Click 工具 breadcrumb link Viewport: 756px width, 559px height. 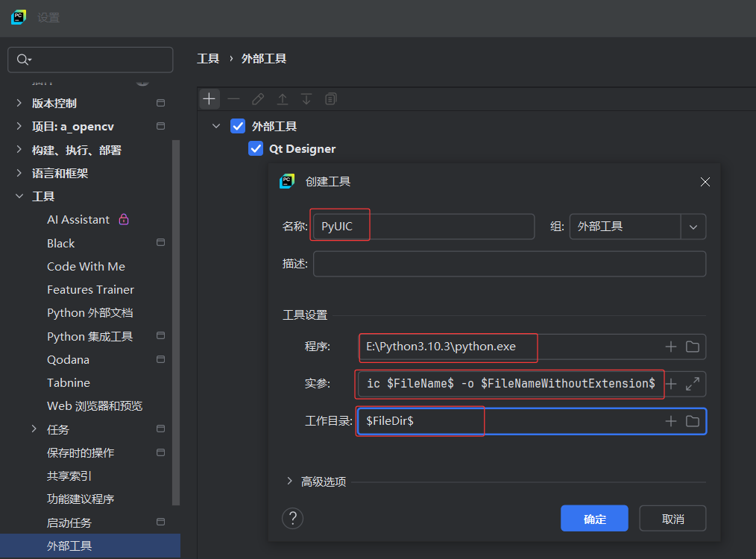208,59
